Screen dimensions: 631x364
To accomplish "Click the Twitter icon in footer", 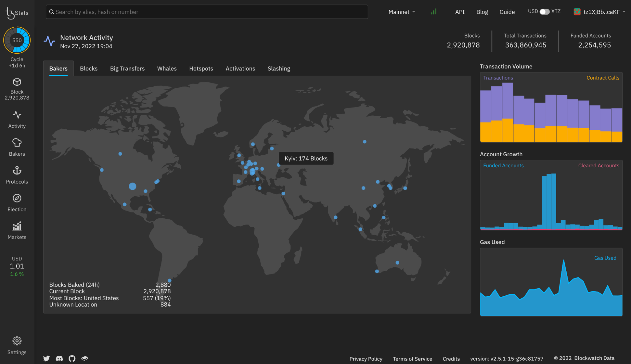I will coord(46,358).
